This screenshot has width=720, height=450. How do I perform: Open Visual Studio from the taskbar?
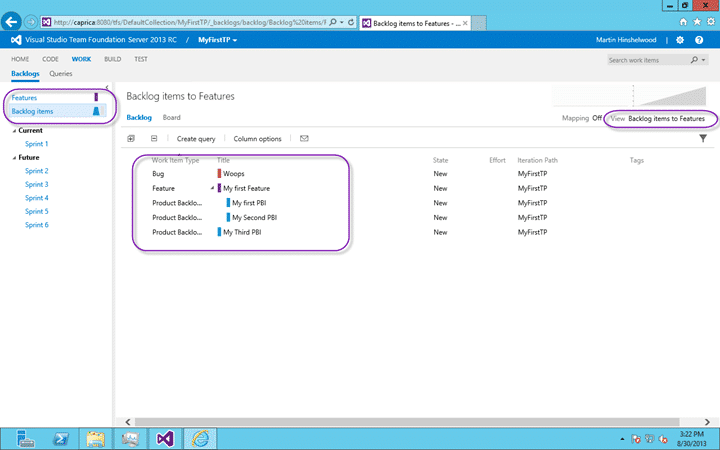[165, 439]
